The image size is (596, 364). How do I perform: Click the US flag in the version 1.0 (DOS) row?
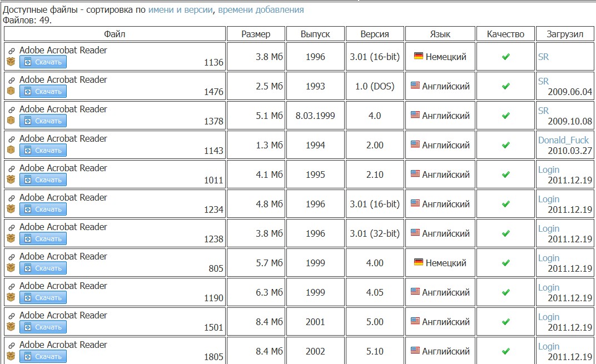415,86
